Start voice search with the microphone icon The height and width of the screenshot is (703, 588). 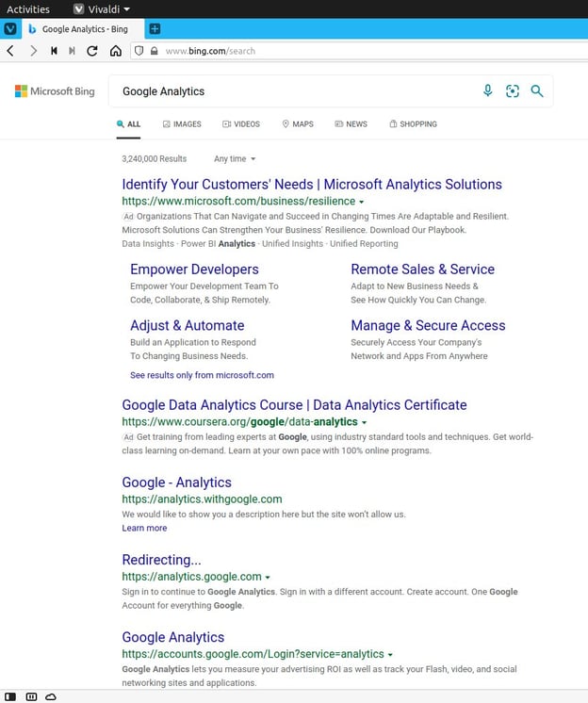tap(487, 91)
